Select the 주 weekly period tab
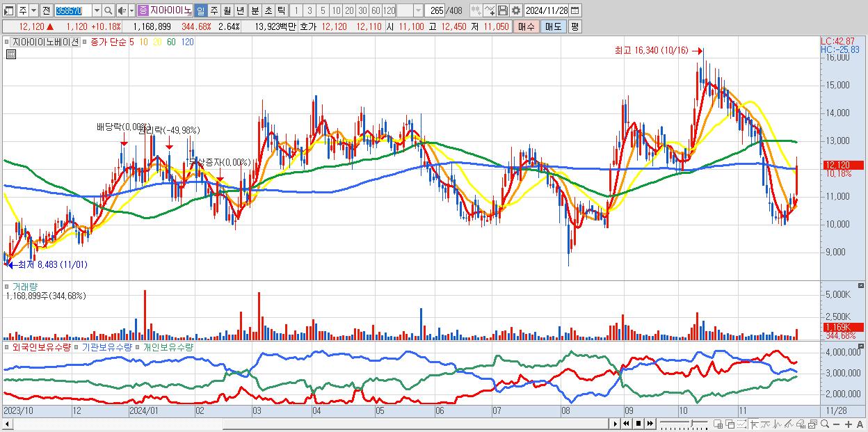 click(214, 10)
